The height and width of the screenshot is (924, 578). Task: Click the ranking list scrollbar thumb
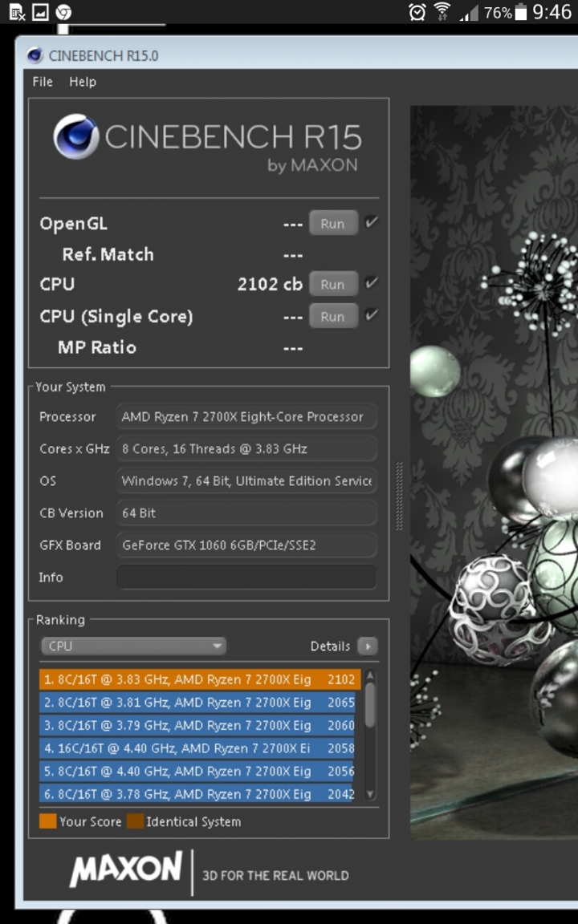point(370,704)
